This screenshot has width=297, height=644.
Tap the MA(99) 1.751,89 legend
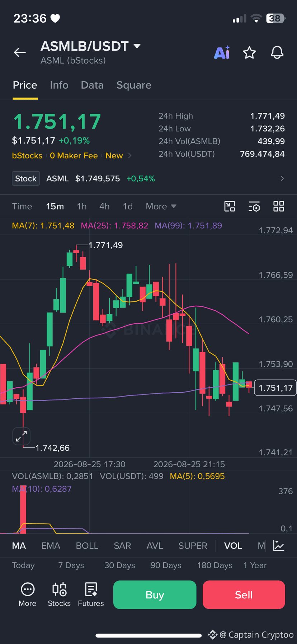[188, 226]
